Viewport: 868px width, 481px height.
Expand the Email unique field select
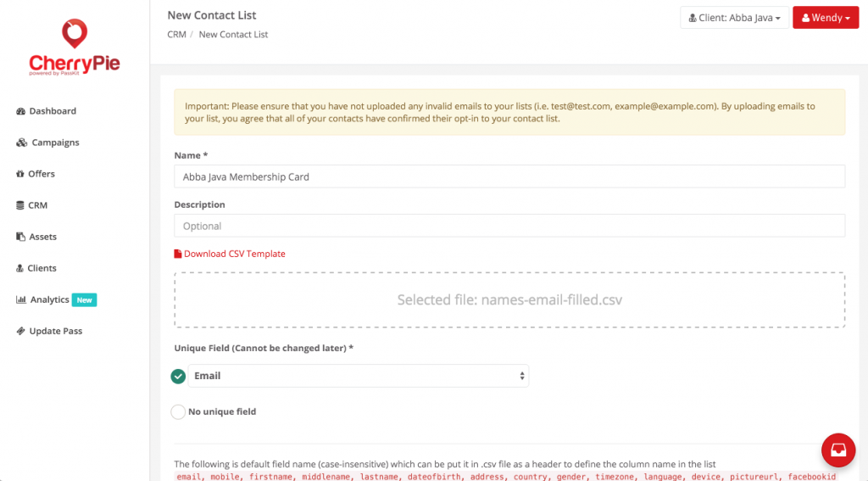click(359, 376)
